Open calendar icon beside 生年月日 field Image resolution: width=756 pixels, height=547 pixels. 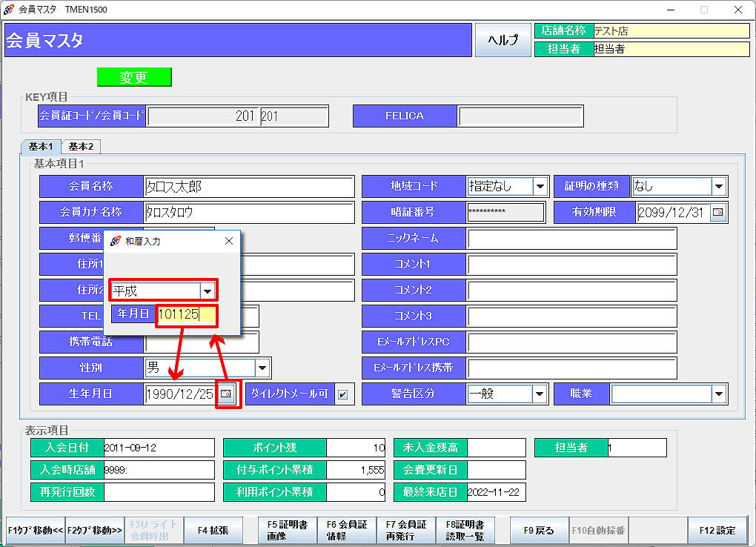pyautogui.click(x=228, y=394)
